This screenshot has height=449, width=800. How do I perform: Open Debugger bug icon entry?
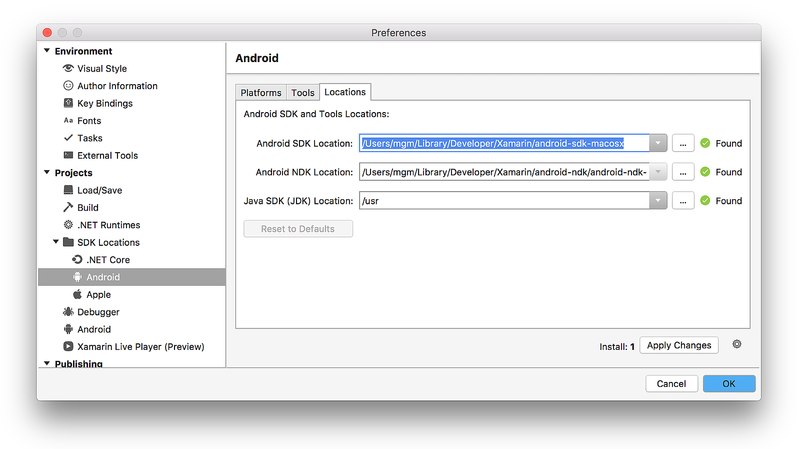tap(68, 311)
